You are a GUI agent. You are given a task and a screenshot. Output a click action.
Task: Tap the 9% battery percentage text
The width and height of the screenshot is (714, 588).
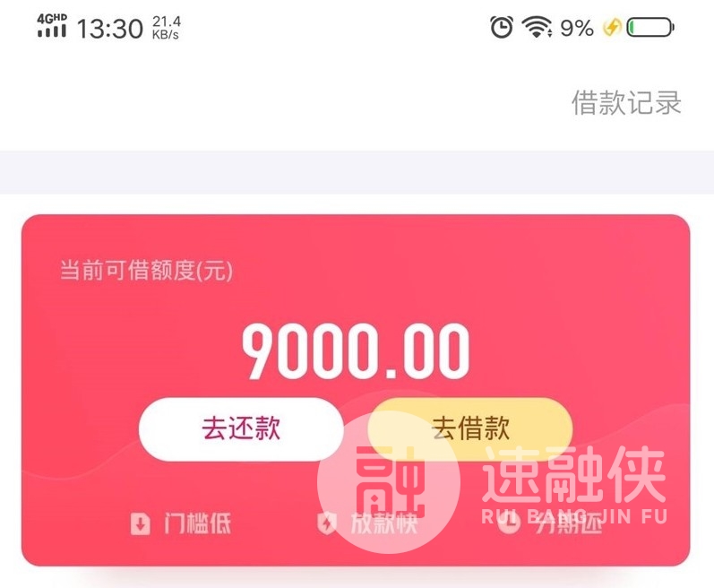(x=577, y=29)
